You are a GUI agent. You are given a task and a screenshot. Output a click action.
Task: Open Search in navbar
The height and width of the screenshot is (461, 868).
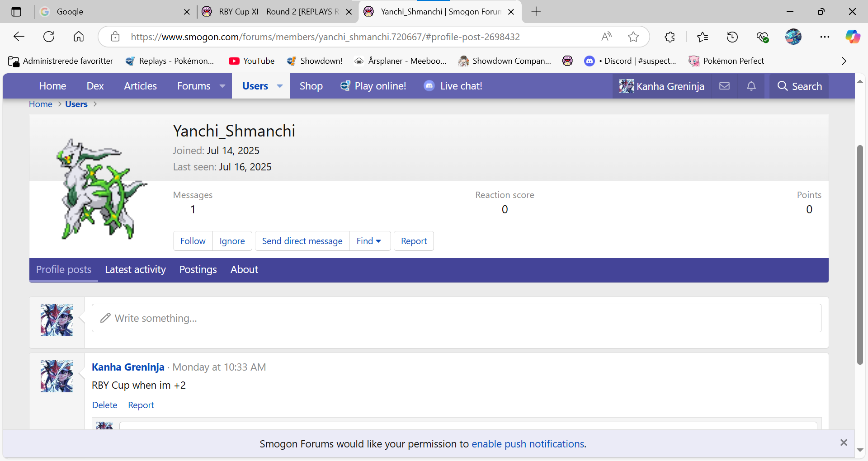tap(799, 86)
